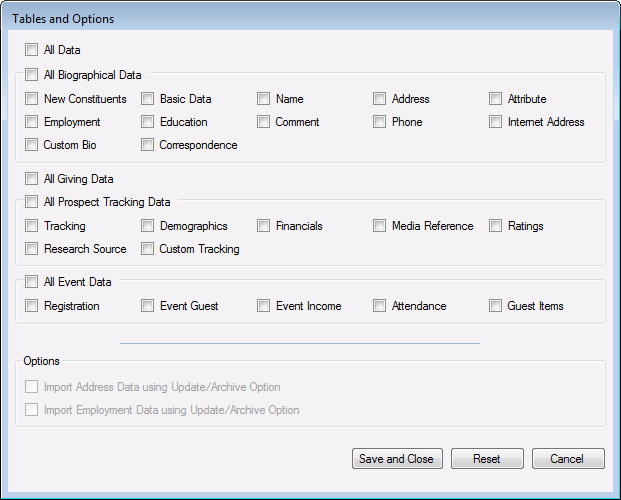The width and height of the screenshot is (621, 500).
Task: Enable All Prospect Tracking Data
Action: tap(31, 202)
